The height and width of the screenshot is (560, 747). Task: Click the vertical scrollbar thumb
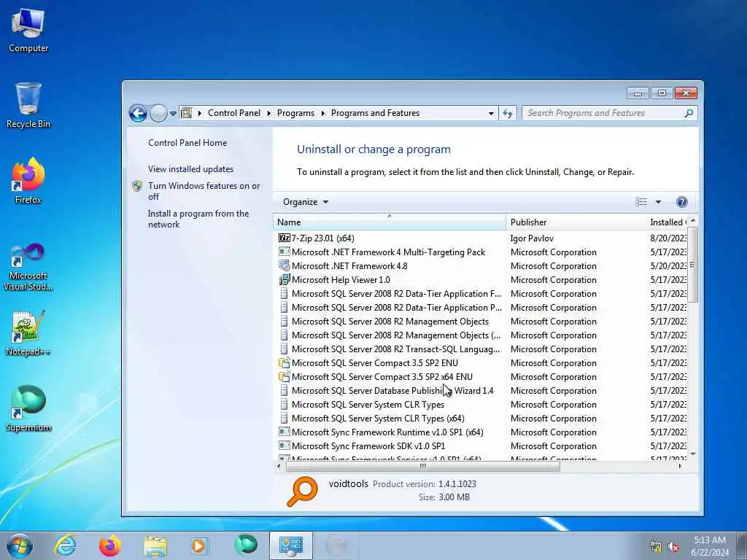[x=693, y=265]
